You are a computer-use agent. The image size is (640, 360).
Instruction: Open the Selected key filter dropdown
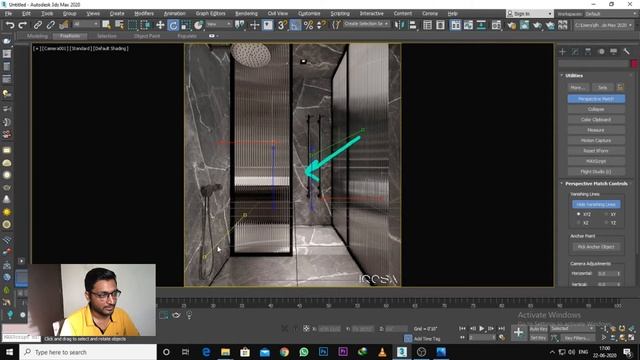pos(571,329)
